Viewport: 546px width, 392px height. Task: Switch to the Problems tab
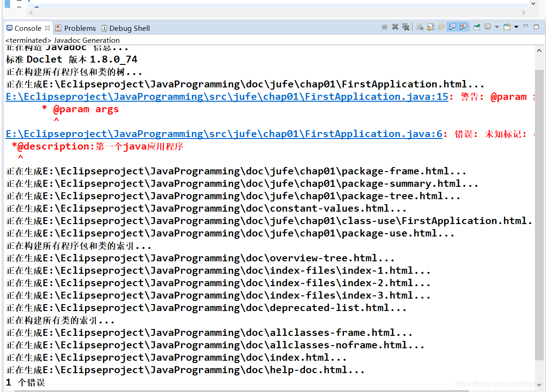tap(76, 28)
